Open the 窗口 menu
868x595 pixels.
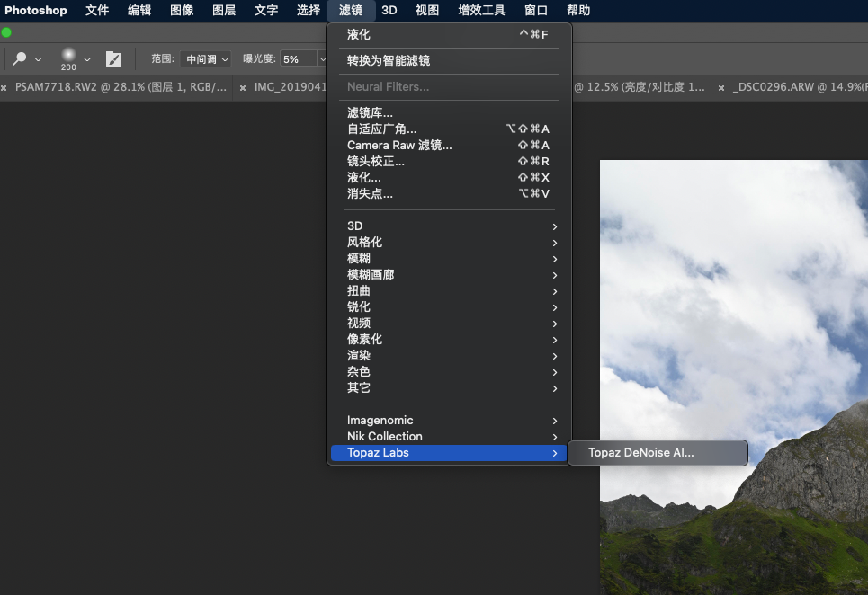pos(536,10)
